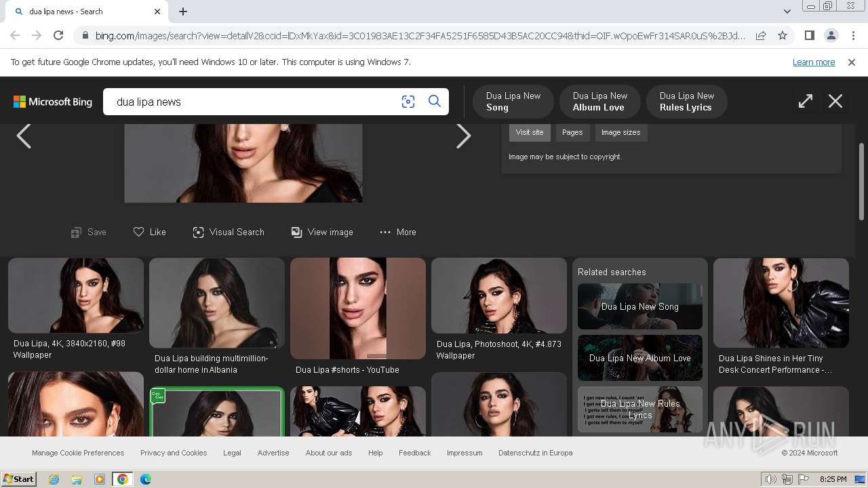The image size is (868, 488).
Task: Open the Advertise footer link
Action: 273,453
